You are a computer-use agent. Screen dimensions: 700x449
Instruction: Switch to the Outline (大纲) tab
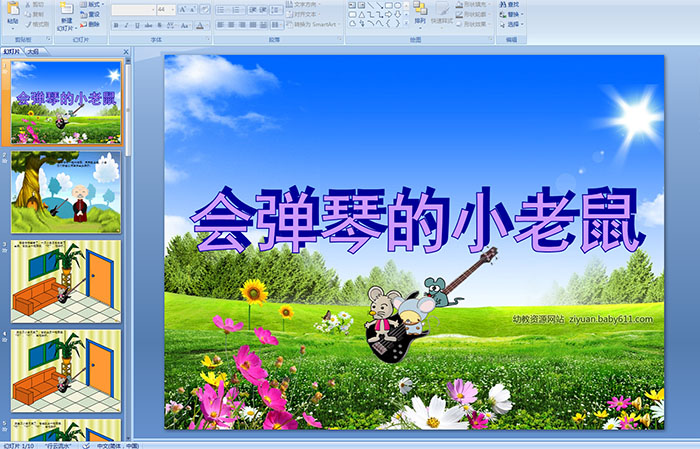pyautogui.click(x=33, y=52)
